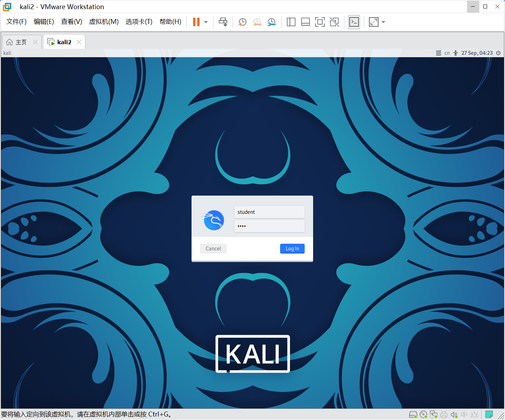Image resolution: width=505 pixels, height=420 pixels.
Task: Open the snapshot manager wrench icon
Action: click(x=271, y=22)
